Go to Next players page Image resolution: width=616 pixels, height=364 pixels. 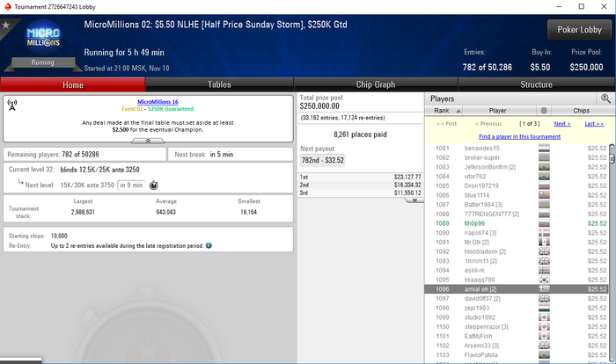[562, 124]
